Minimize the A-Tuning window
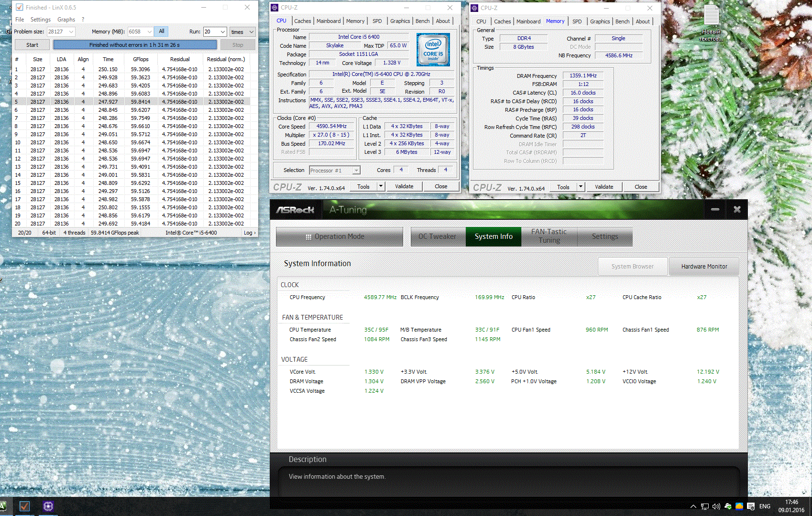The image size is (812, 516). pos(715,209)
